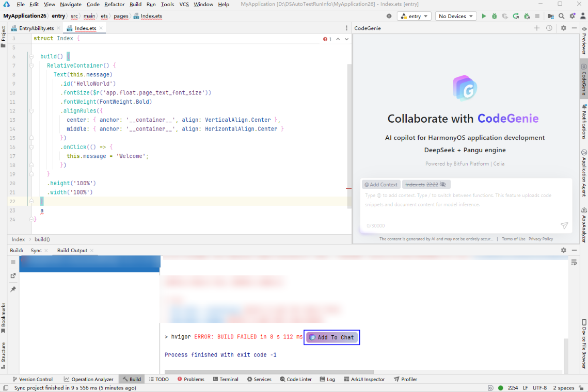Open the Refactor menu
This screenshot has width=588, height=392.
[x=115, y=4]
